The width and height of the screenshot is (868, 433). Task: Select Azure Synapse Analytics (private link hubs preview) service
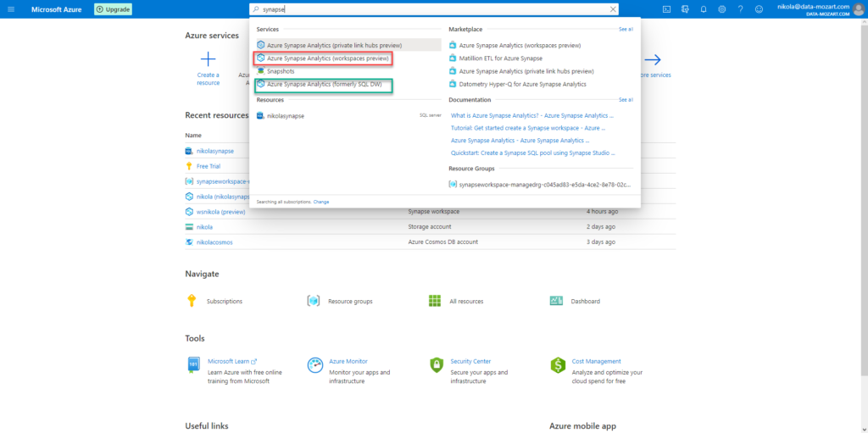(348, 45)
